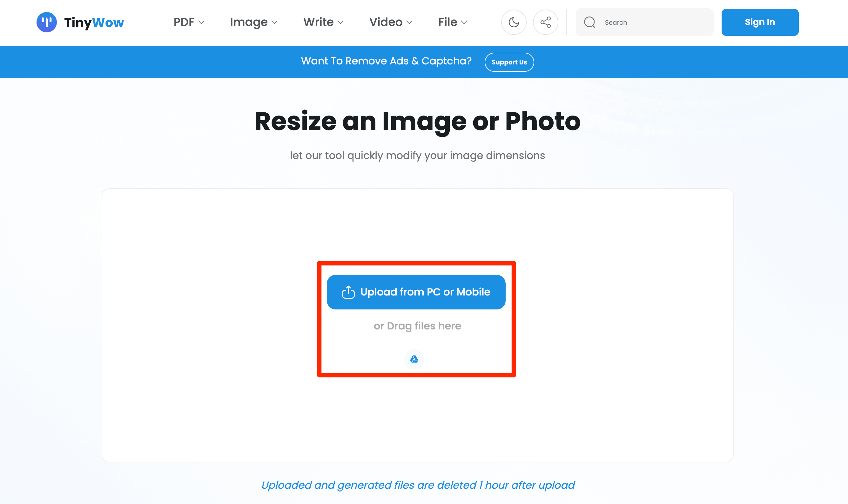Click the upload arrow icon
Viewport: 848px width, 504px height.
pyautogui.click(x=348, y=292)
